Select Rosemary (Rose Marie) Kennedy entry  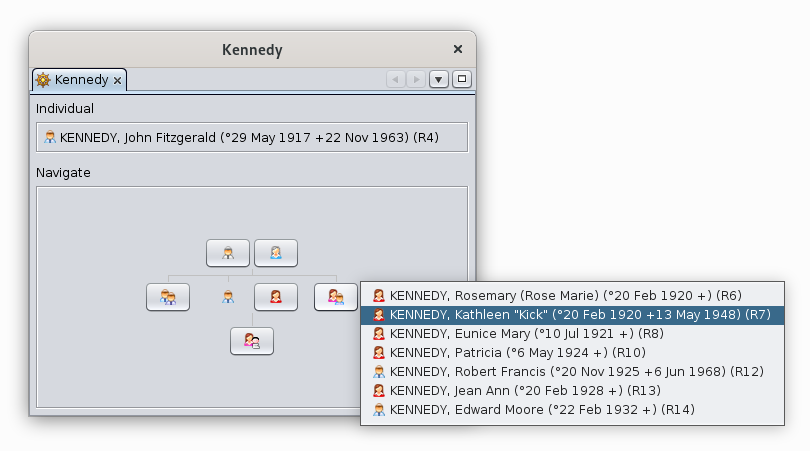pos(572,296)
